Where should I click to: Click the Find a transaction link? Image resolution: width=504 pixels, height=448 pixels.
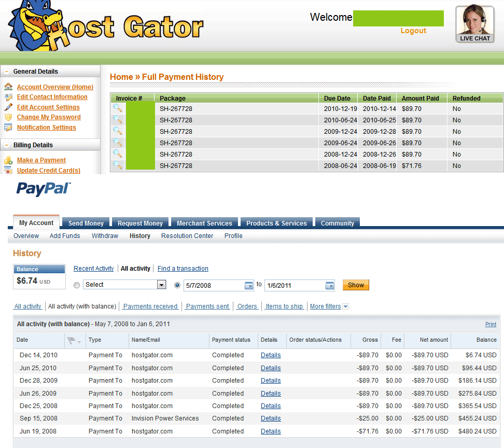tap(183, 269)
